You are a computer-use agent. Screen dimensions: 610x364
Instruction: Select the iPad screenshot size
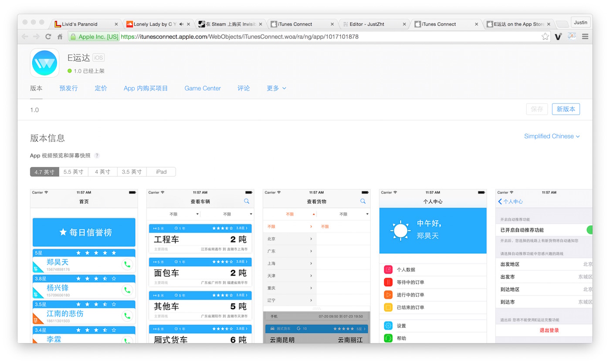coord(161,172)
